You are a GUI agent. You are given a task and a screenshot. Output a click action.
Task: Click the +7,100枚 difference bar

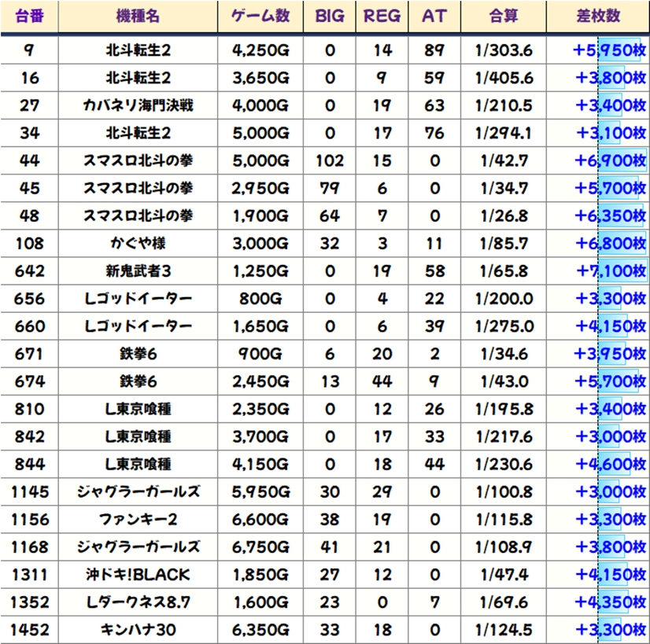click(x=610, y=271)
